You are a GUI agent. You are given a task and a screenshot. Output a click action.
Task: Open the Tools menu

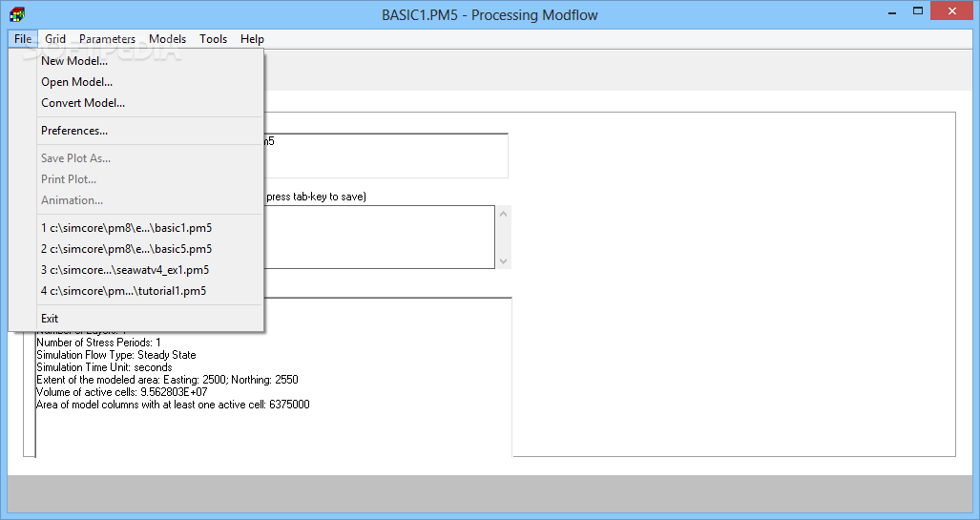[x=213, y=39]
